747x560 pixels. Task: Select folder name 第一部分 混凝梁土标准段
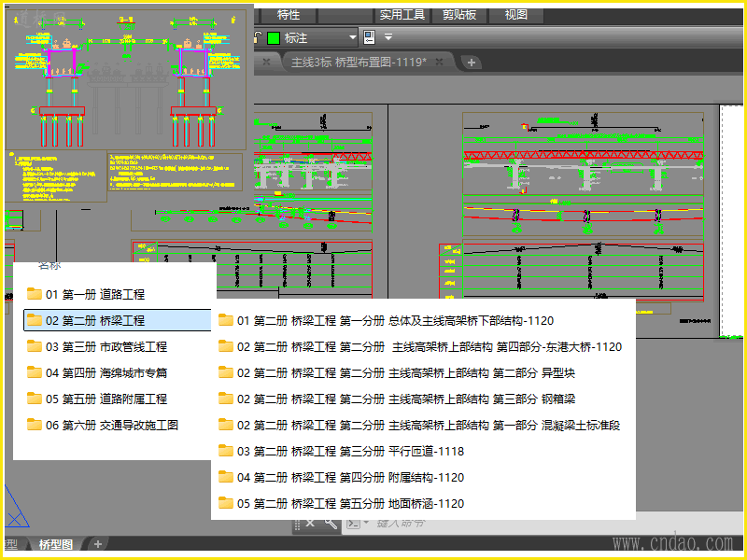(429, 426)
